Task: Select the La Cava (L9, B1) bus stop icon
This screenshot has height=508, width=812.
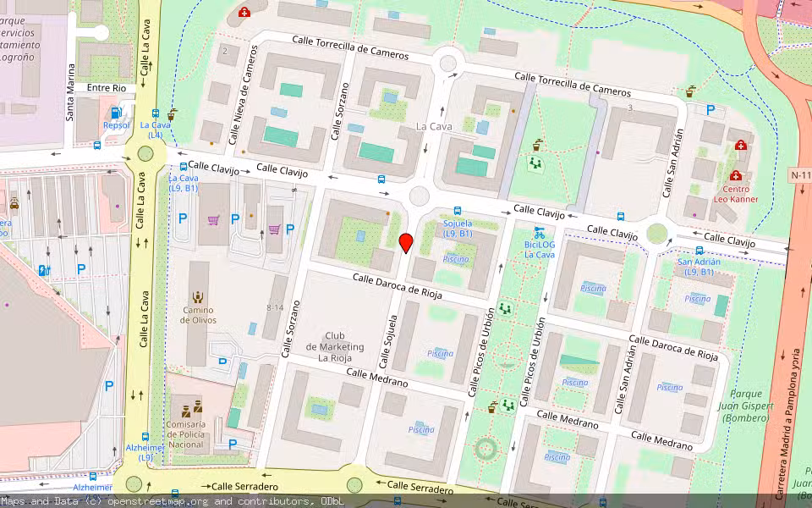Action: click(x=184, y=167)
